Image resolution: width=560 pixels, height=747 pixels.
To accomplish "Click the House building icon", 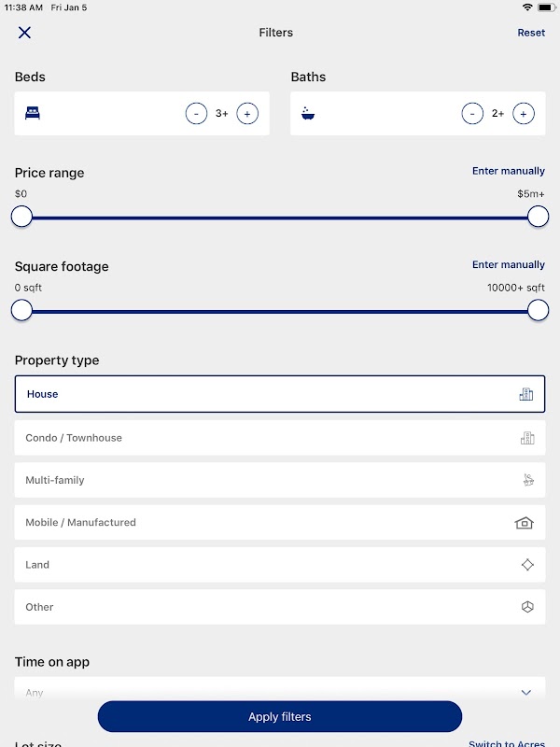I will 526,394.
